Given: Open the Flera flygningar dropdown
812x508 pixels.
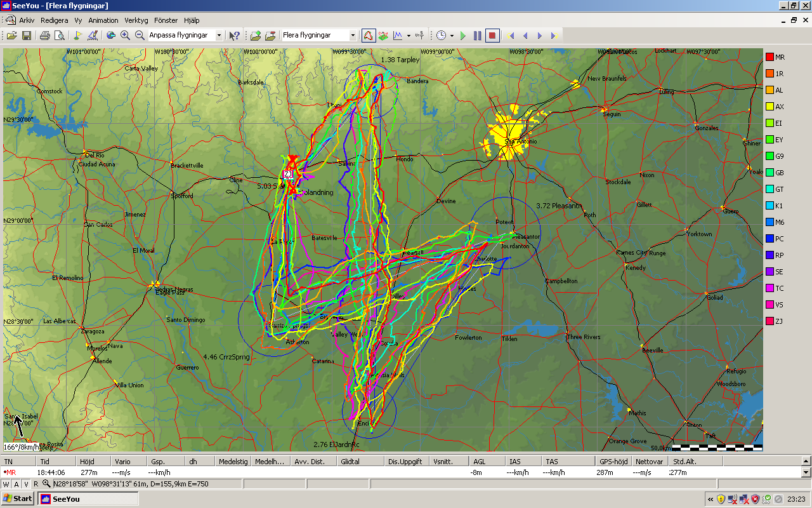Looking at the screenshot, I should [x=353, y=36].
